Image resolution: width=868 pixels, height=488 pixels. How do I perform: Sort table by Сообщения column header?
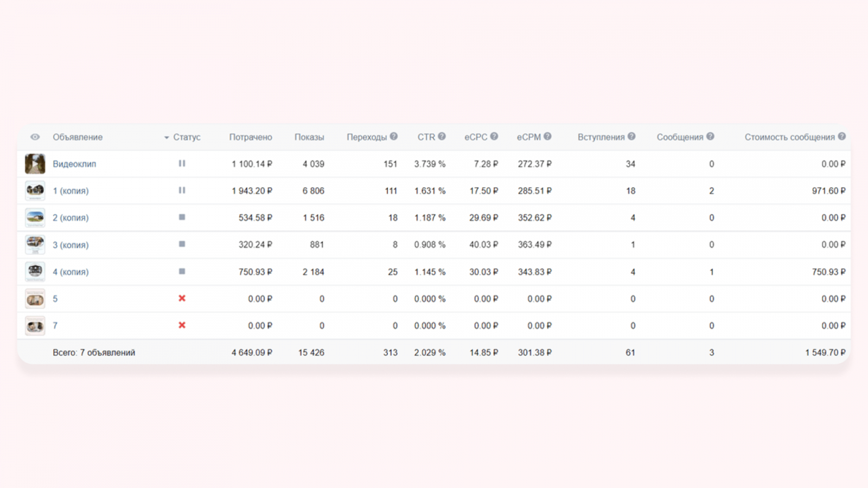pyautogui.click(x=680, y=137)
